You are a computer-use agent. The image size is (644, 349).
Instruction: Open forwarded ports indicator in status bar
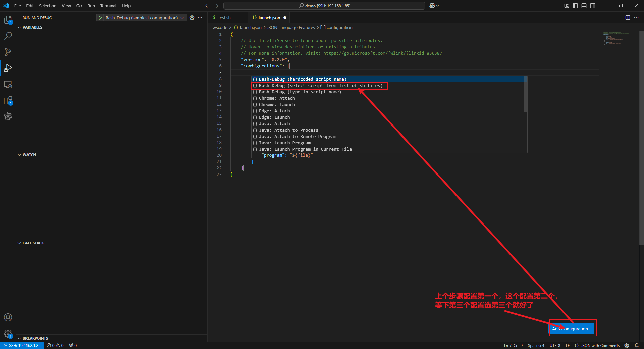click(73, 345)
